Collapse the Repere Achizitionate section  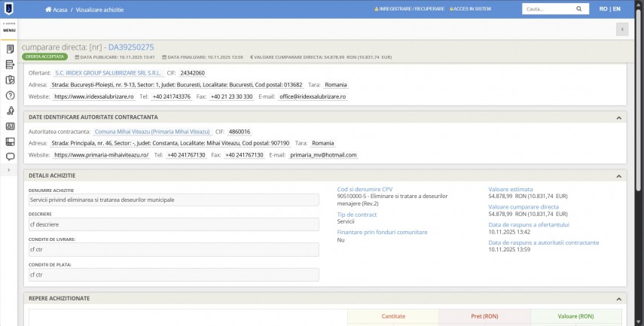(618, 298)
